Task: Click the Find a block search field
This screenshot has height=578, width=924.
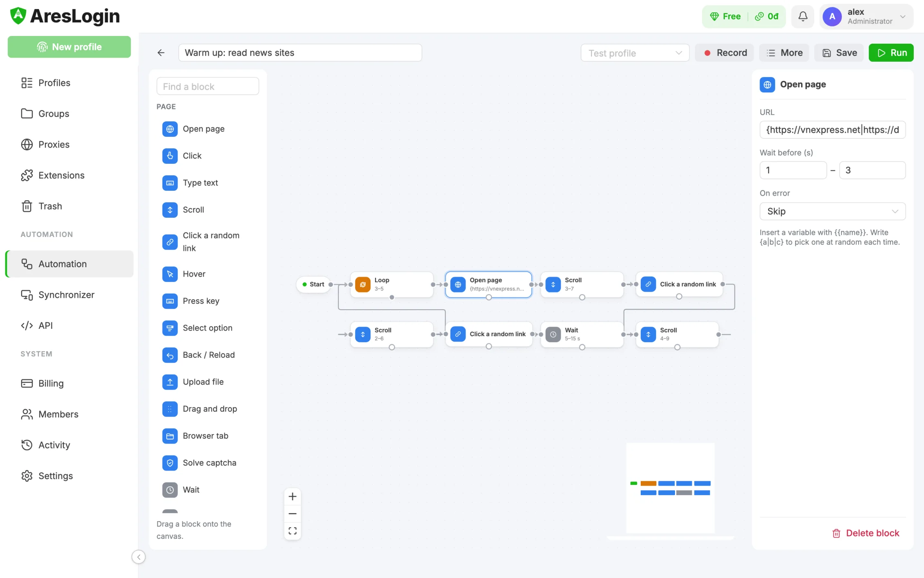Action: click(208, 87)
